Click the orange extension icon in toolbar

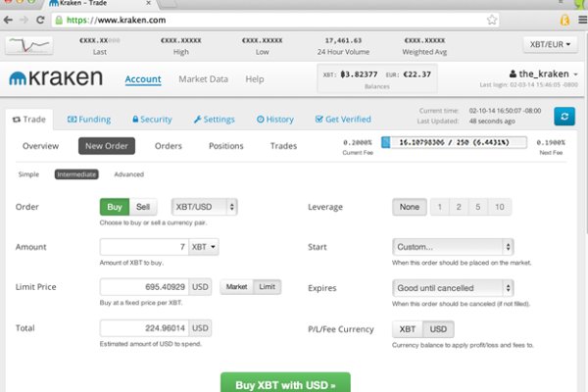[x=564, y=20]
